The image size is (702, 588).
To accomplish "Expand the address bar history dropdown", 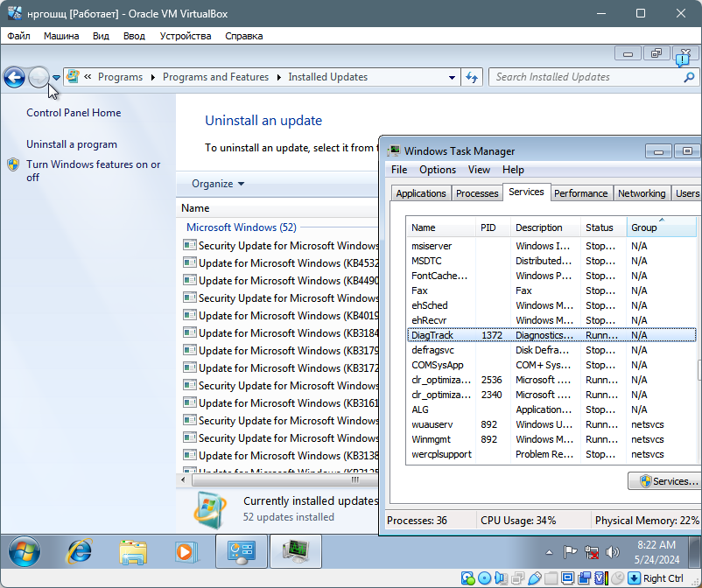I will [452, 77].
